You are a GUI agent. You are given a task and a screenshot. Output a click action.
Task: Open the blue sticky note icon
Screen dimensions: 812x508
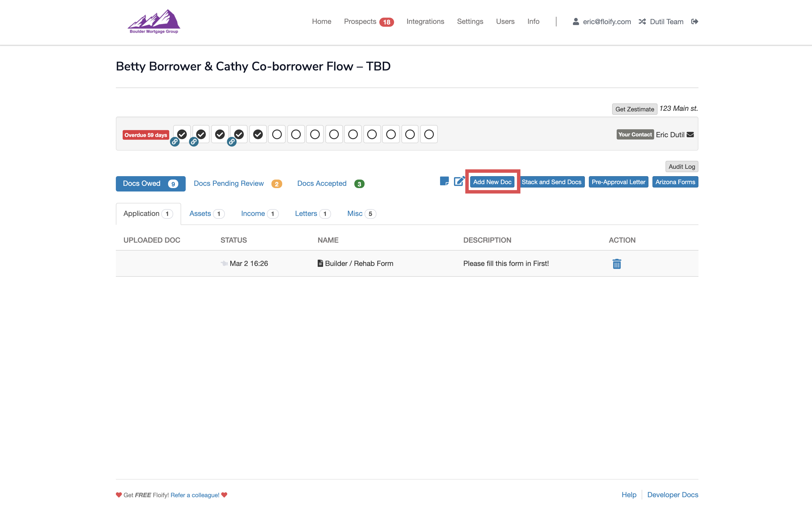444,182
